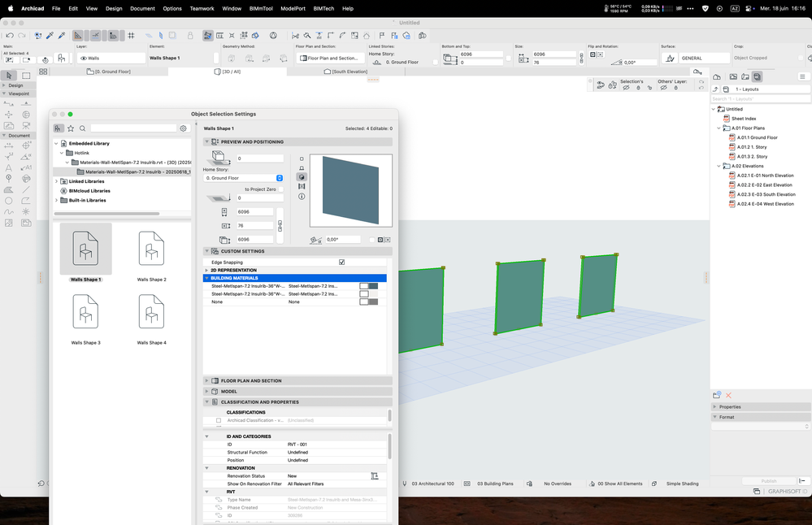
Task: Toggle the mirror checkbox beside the rotation angle
Action: click(x=371, y=240)
